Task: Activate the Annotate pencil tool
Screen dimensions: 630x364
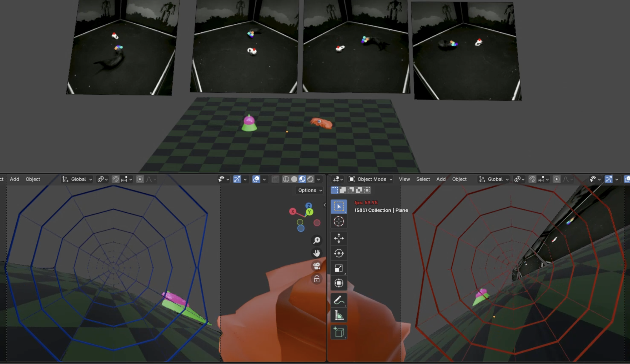Action: [x=339, y=300]
